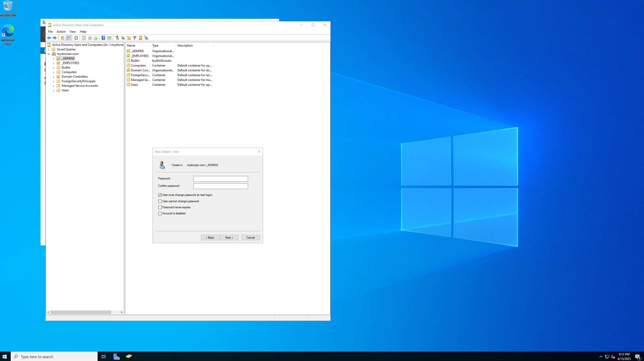Click the Description column header
Viewport: 644px width, 361px height.
coord(195,46)
